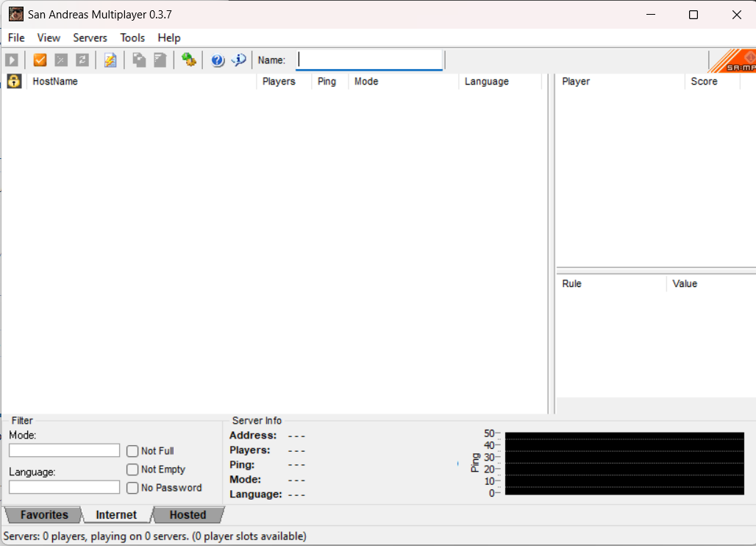Open the View menu
756x546 pixels.
pos(49,38)
